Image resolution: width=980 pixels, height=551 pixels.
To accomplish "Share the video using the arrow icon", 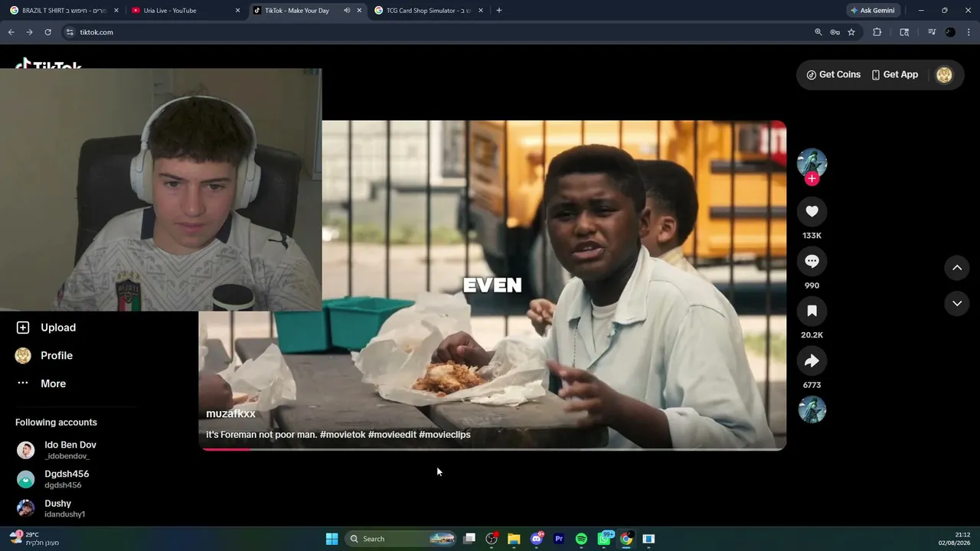I will pos(812,361).
